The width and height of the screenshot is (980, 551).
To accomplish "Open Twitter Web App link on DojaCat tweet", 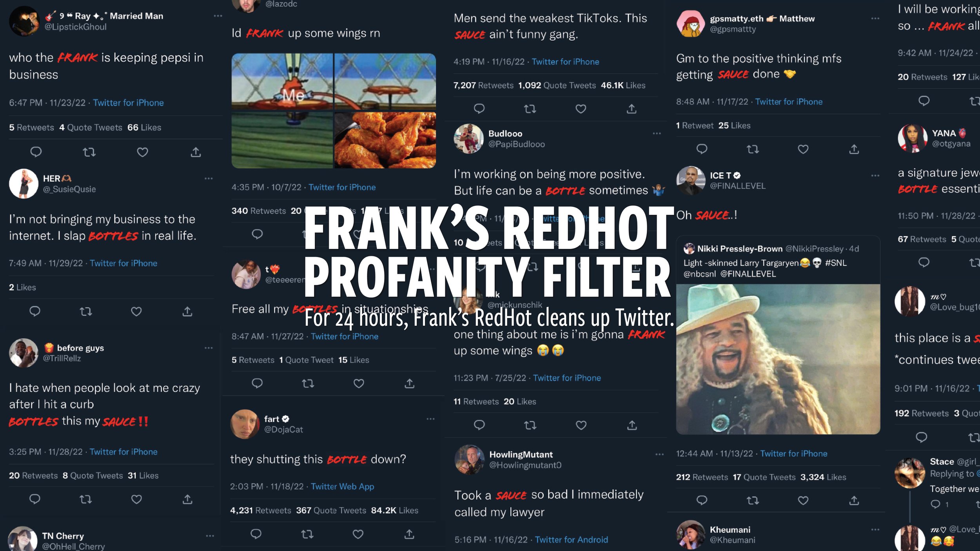I will (x=342, y=486).
